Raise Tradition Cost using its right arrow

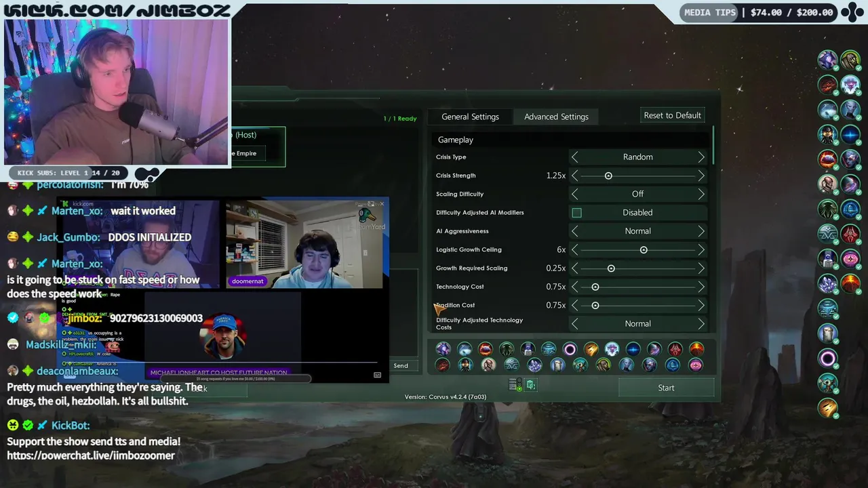[701, 306]
